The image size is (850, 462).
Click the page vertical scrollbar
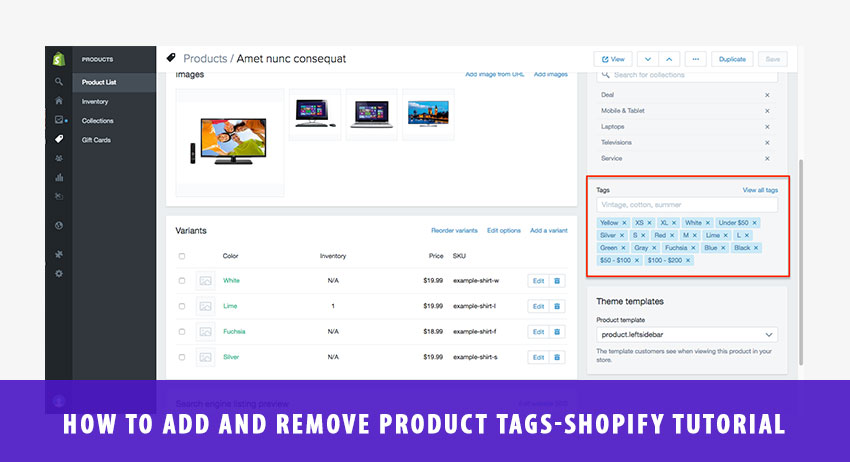click(801, 262)
